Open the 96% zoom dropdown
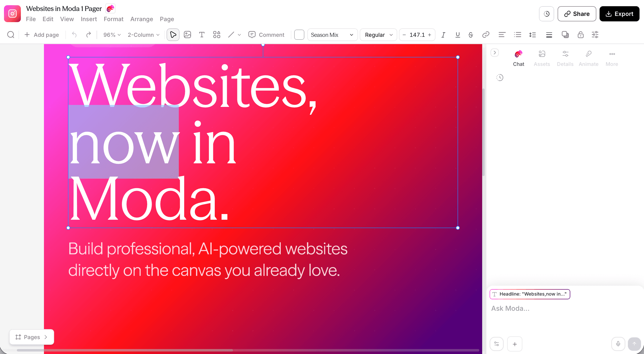This screenshot has width=644, height=354. tap(112, 35)
